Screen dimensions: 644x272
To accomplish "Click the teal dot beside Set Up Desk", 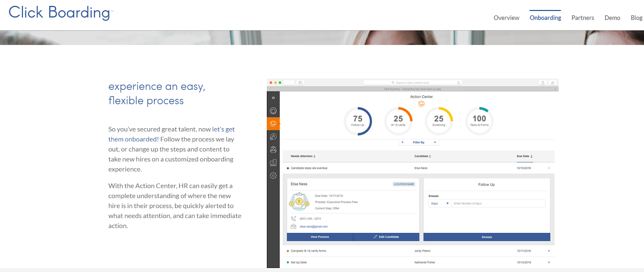I will pos(288,262).
